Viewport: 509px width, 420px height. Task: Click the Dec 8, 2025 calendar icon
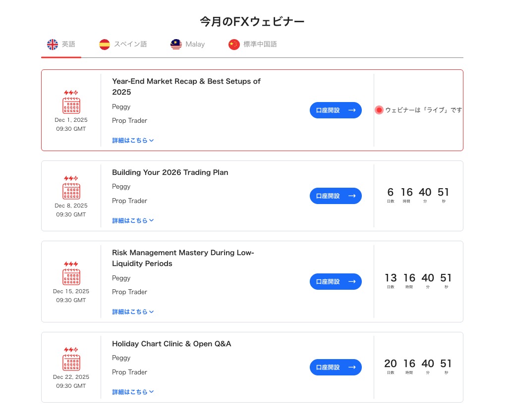[71, 188]
